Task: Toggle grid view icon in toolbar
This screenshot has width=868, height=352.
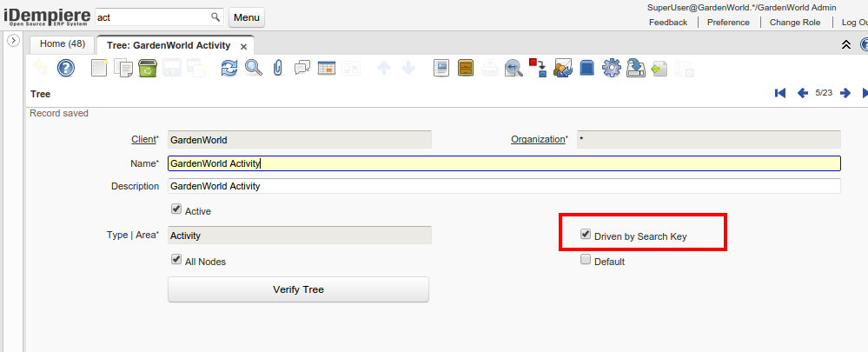Action: (x=327, y=68)
